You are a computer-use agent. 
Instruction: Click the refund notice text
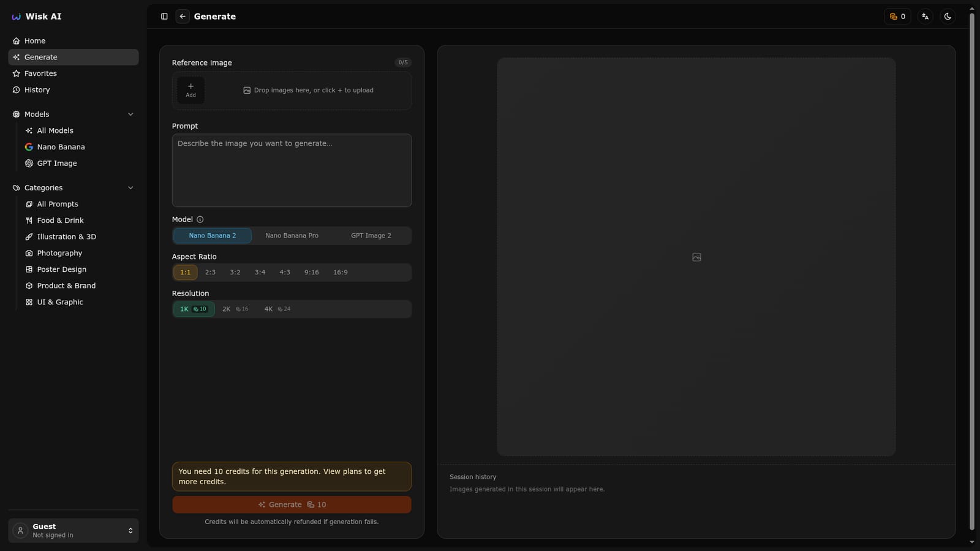tap(292, 522)
